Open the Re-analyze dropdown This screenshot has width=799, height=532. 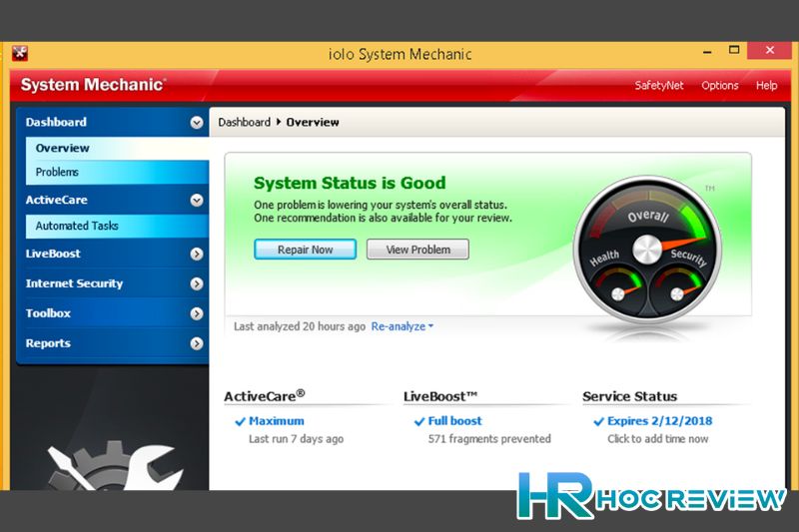[402, 326]
